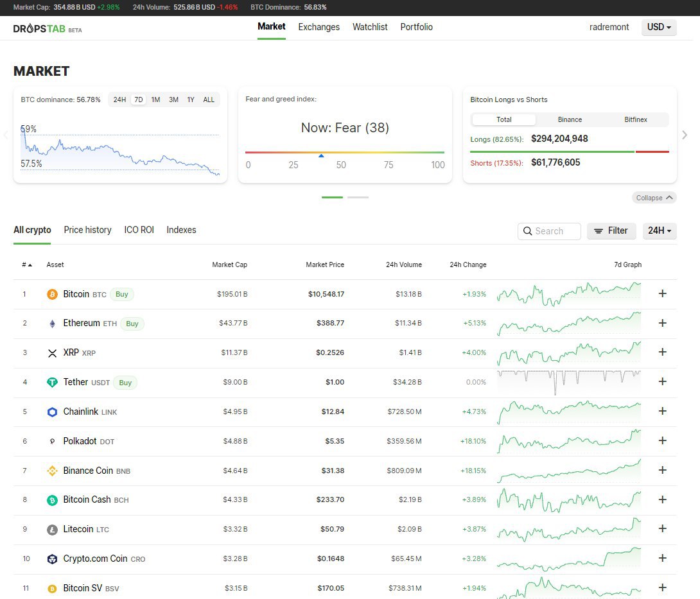Image resolution: width=700 pixels, height=599 pixels.
Task: Select the All crypto tab
Action: point(32,230)
